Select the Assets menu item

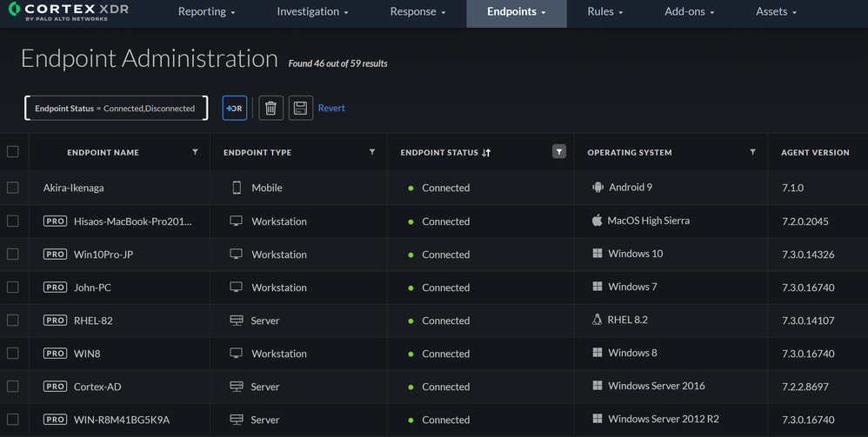pyautogui.click(x=776, y=12)
